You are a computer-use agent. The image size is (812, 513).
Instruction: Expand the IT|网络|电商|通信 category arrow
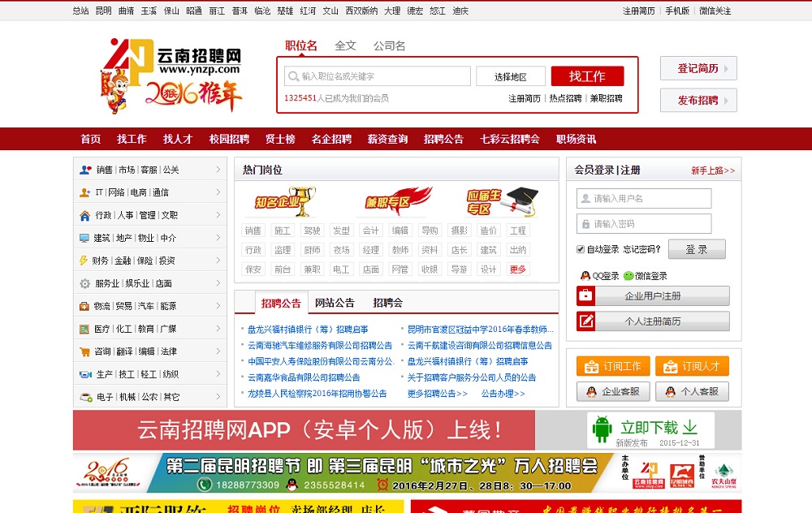[x=218, y=192]
